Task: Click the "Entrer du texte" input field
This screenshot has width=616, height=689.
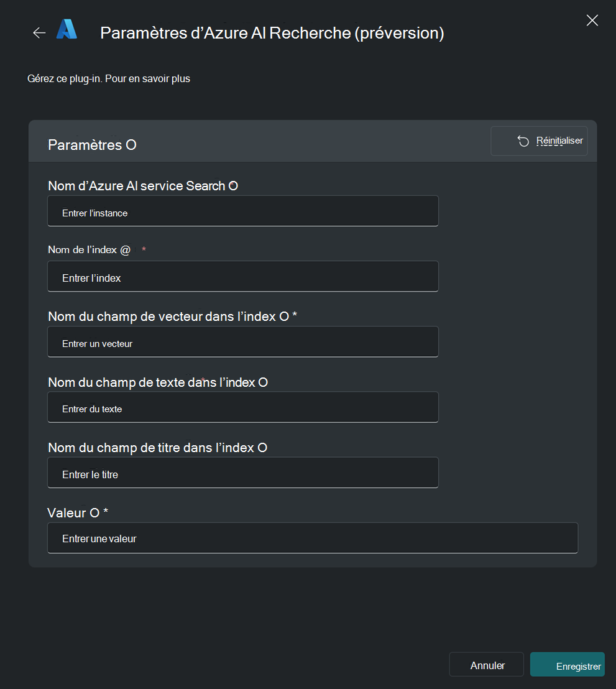Action: click(x=242, y=407)
